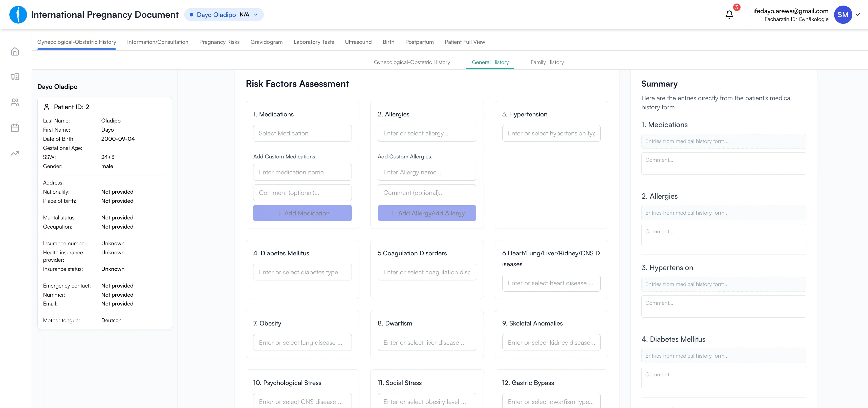Open the Select Medication dropdown
Image resolution: width=868 pixels, height=408 pixels.
coord(302,133)
